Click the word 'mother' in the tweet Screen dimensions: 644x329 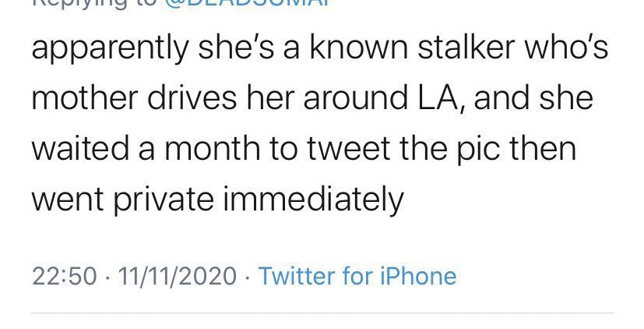pyautogui.click(x=85, y=98)
